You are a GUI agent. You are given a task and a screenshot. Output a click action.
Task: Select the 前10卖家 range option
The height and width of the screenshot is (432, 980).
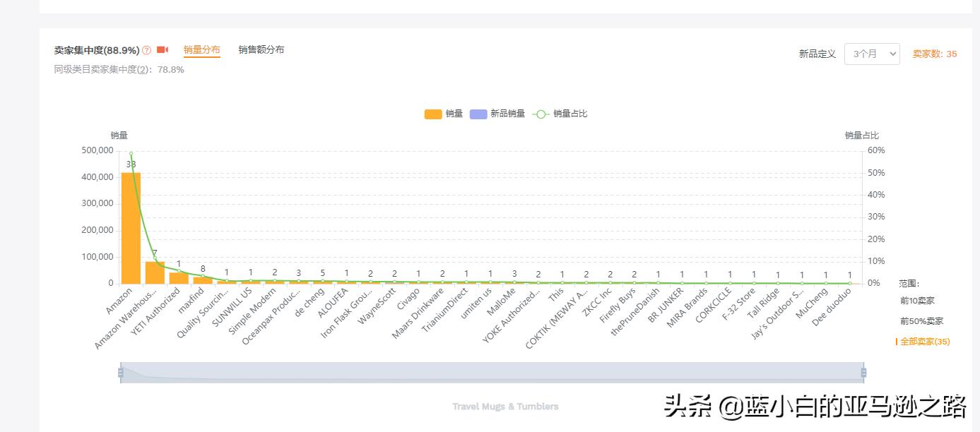pos(917,301)
